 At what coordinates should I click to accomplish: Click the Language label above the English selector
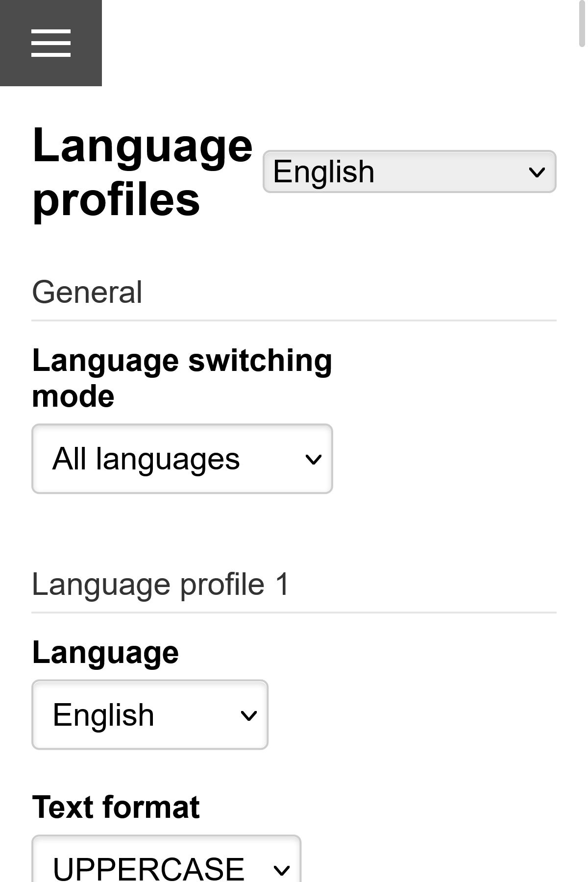(105, 652)
